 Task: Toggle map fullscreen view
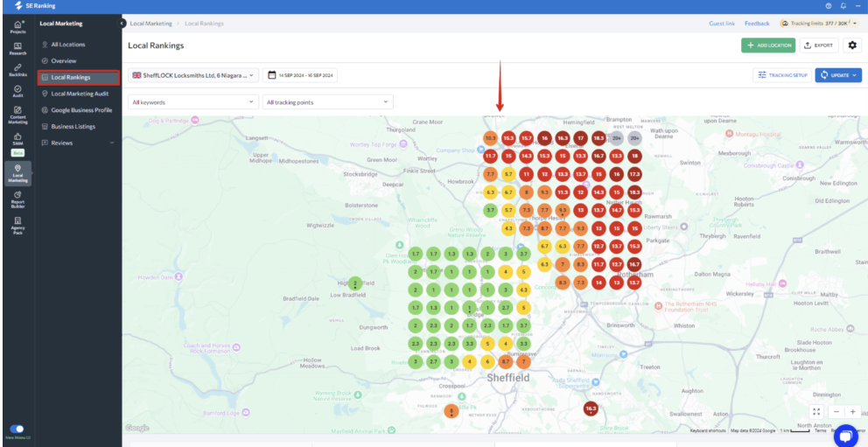click(x=817, y=412)
